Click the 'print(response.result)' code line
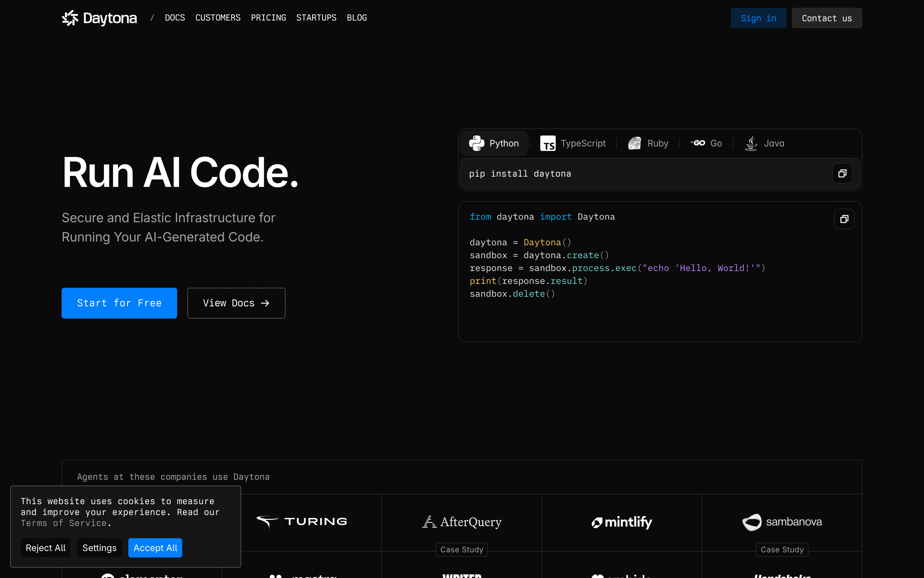The image size is (924, 578). pos(528,281)
